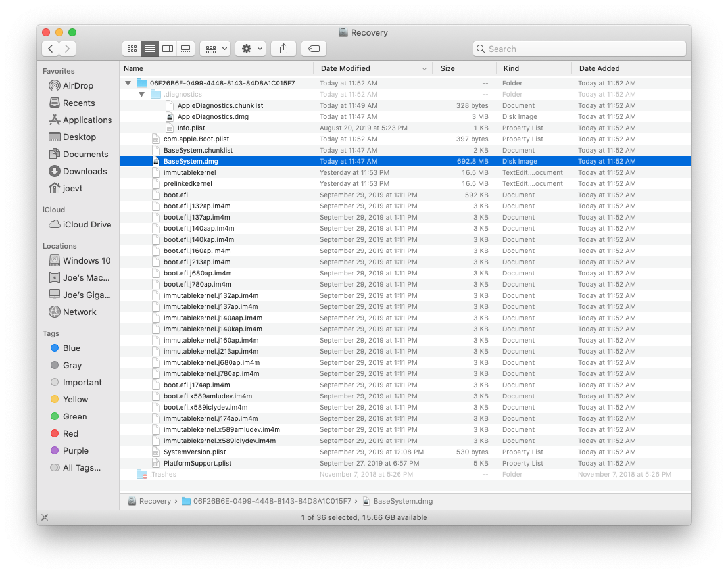Image resolution: width=728 pixels, height=574 pixels.
Task: Go forward with the right arrow
Action: [67, 49]
